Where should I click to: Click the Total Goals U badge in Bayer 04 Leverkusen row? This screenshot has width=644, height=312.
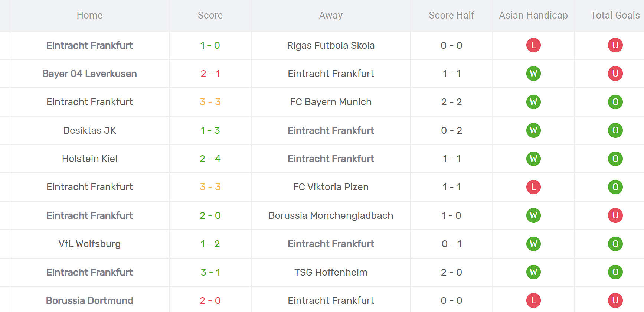(x=615, y=74)
